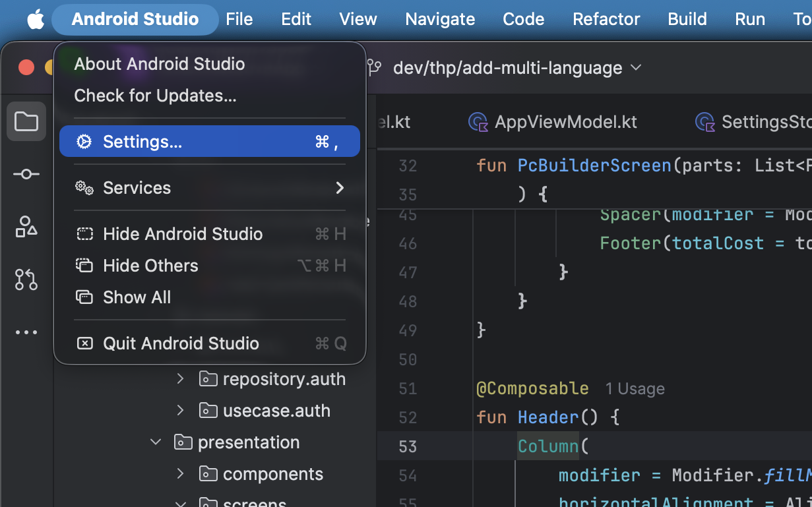Open the Project tool window folder icon
This screenshot has height=507, width=812.
pos(26,122)
